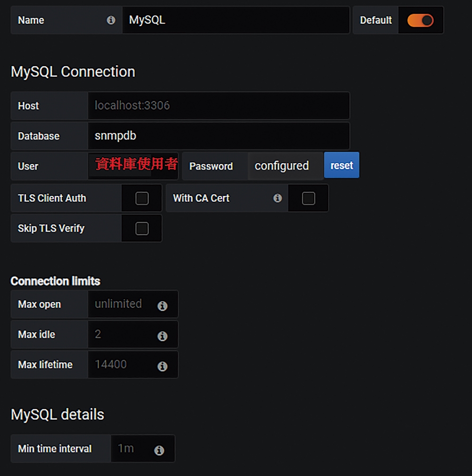The height and width of the screenshot is (476, 472).
Task: Click the MySQL Connection heading
Action: (73, 72)
